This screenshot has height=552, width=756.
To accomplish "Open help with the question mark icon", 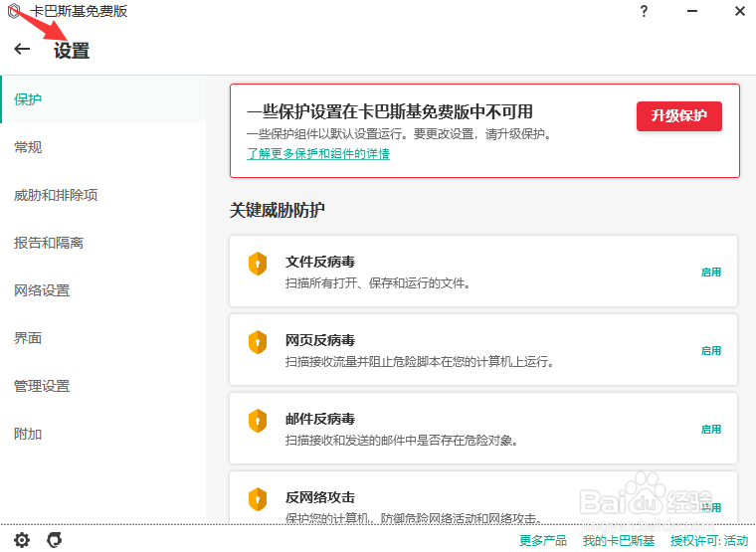I will coord(644,11).
